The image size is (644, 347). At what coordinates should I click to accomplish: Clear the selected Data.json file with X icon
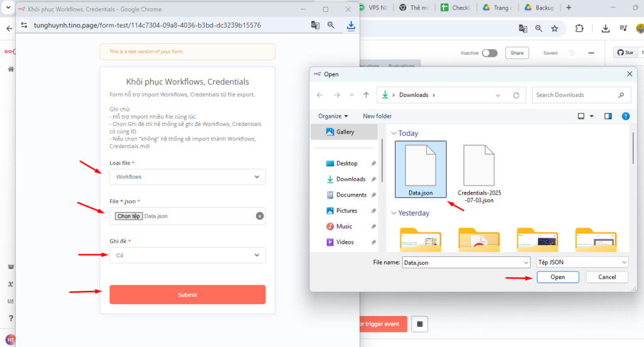point(260,216)
